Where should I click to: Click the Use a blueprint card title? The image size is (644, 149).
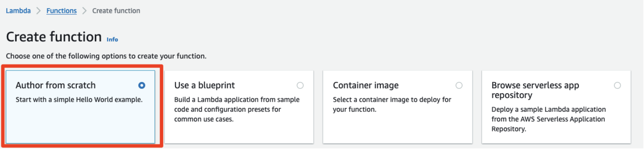pyautogui.click(x=204, y=85)
